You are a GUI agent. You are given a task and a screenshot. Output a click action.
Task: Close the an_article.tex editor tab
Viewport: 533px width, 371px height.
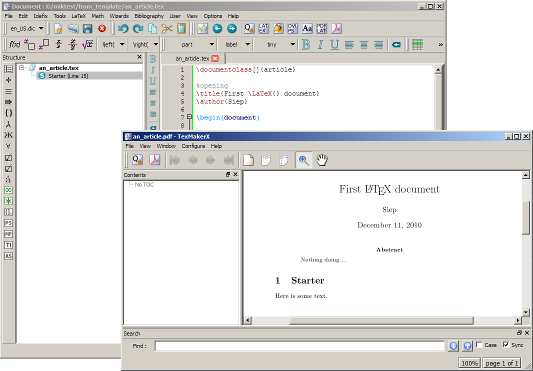coord(215,58)
